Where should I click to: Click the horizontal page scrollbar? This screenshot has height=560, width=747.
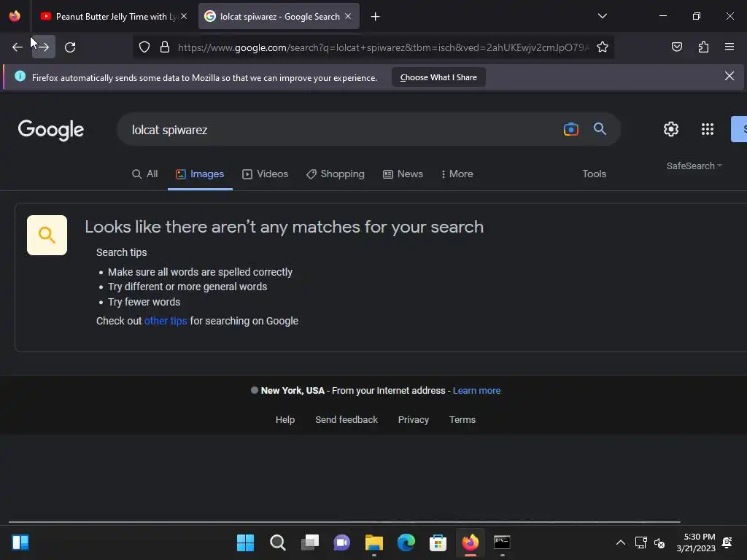click(x=344, y=522)
